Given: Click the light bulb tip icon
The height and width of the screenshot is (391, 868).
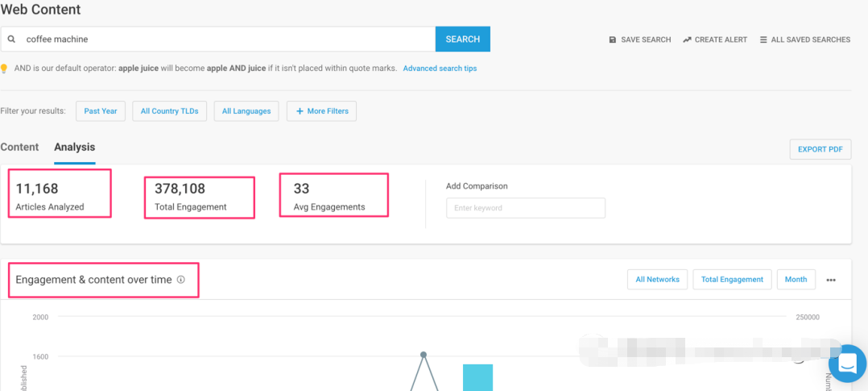Looking at the screenshot, I should pyautogui.click(x=5, y=69).
